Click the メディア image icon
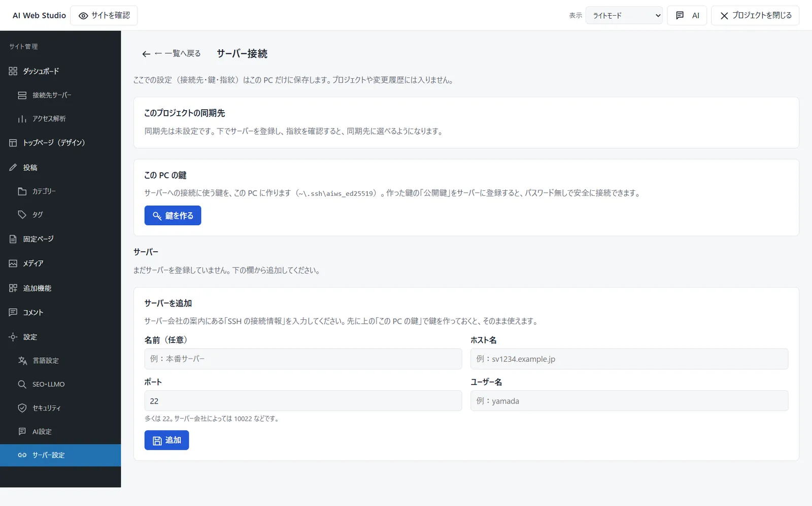812x506 pixels. pos(13,263)
